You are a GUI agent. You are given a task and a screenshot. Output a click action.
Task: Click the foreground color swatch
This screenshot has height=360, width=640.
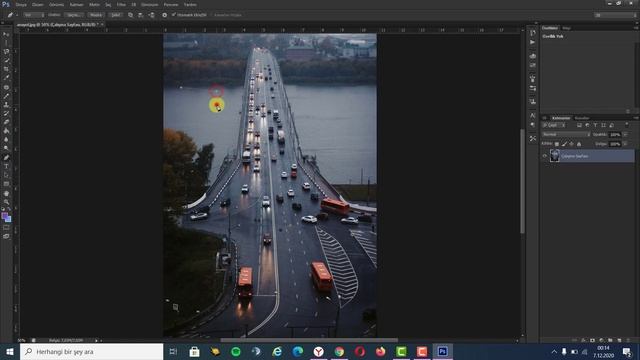point(4,216)
